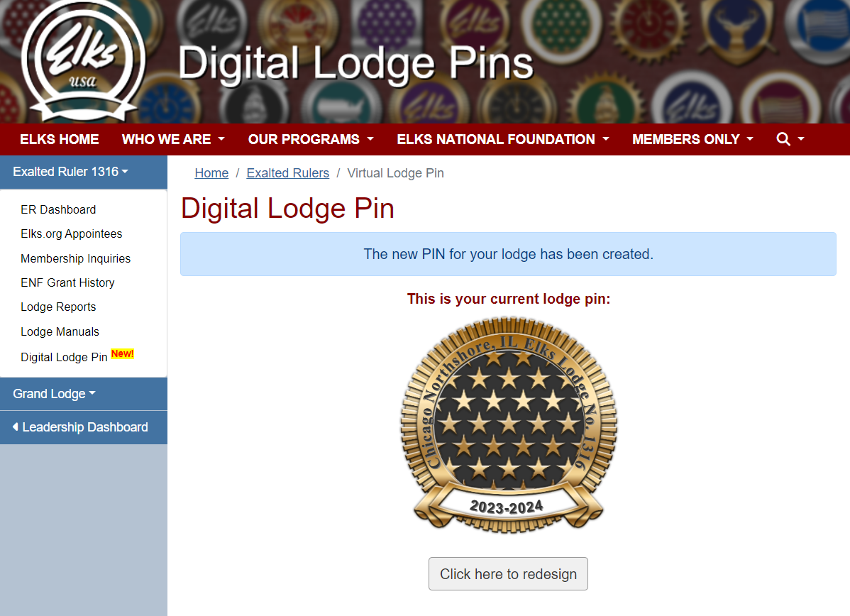Click the current lodge pin image
Image resolution: width=850 pixels, height=616 pixels.
point(509,425)
